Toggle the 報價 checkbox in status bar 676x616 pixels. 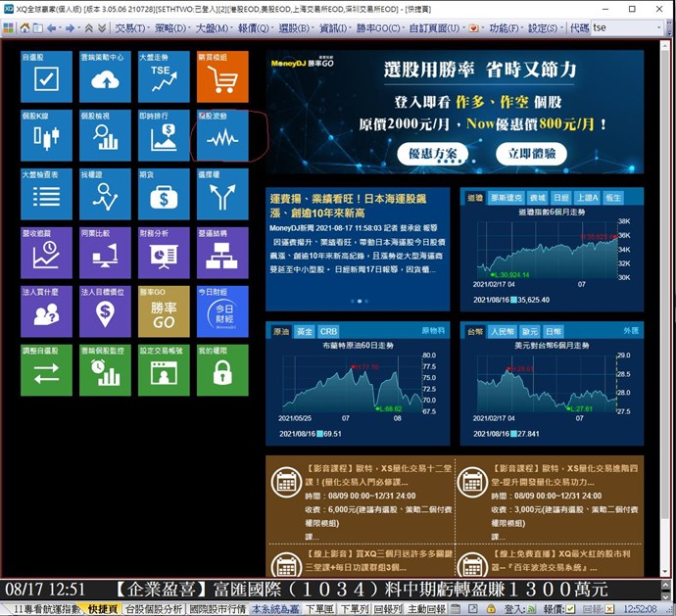(x=570, y=609)
